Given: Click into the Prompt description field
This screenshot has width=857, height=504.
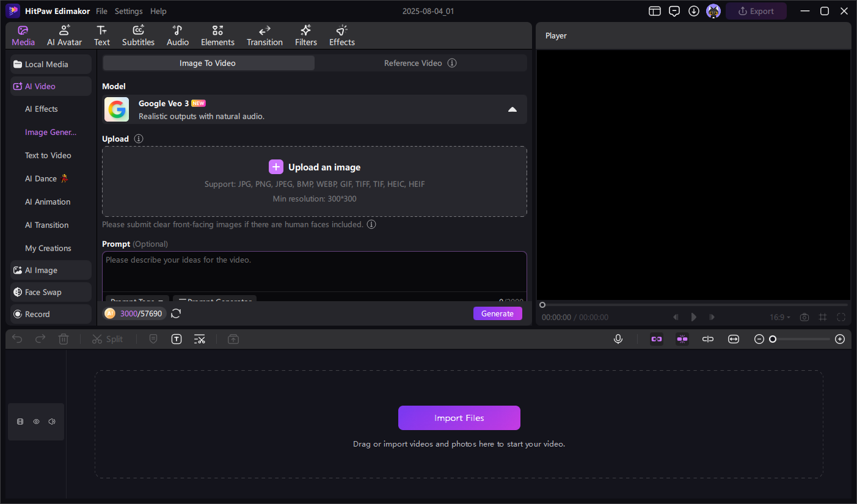Looking at the screenshot, I should [x=314, y=272].
